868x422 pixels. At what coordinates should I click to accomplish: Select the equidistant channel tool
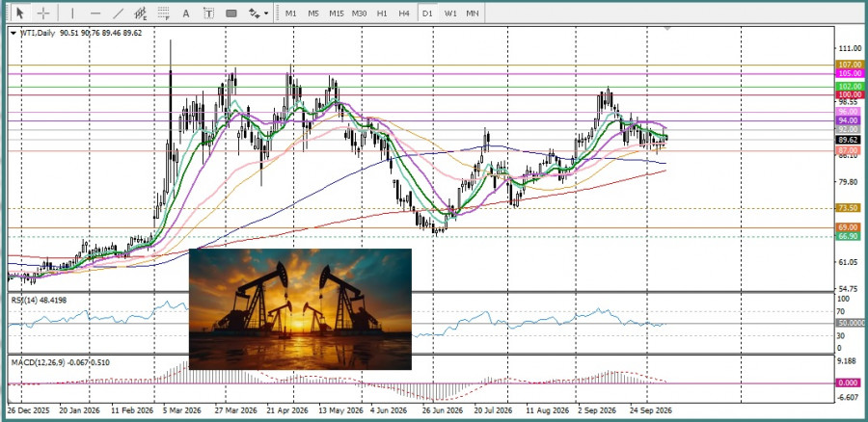coord(141,13)
